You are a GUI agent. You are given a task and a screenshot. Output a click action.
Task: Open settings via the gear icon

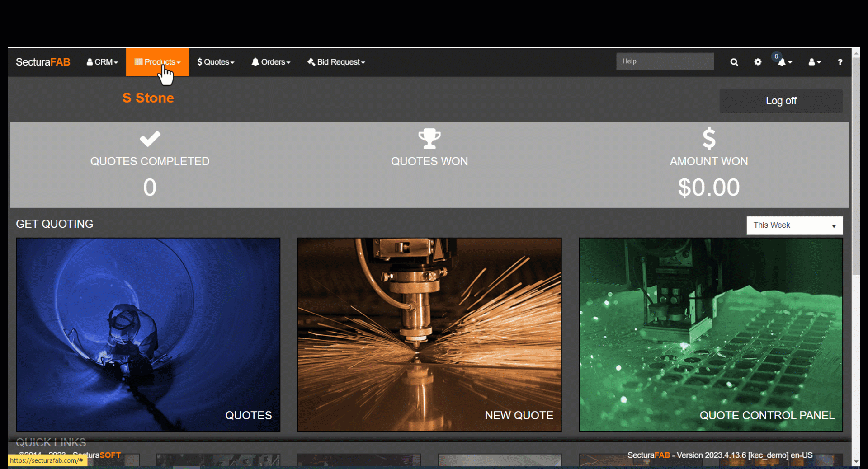point(758,62)
